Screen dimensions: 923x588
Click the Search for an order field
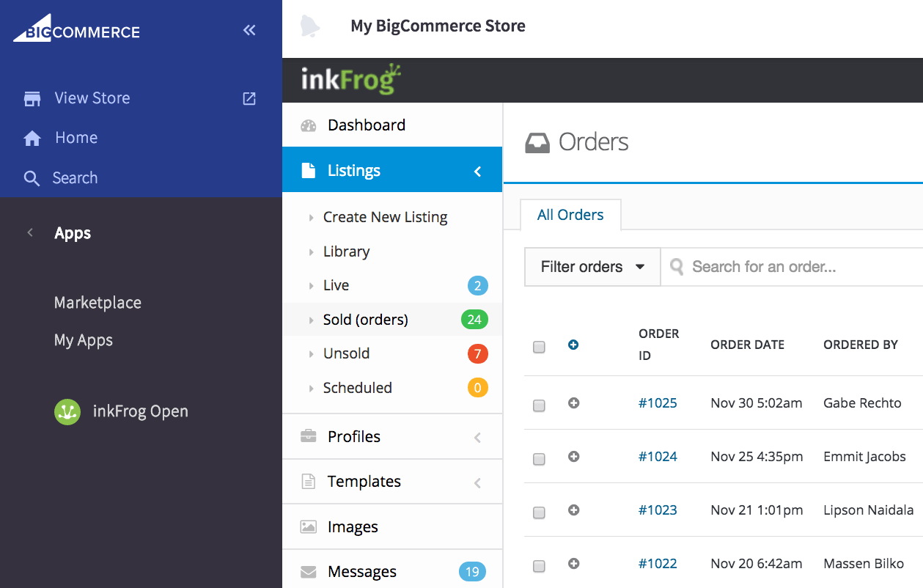(792, 267)
